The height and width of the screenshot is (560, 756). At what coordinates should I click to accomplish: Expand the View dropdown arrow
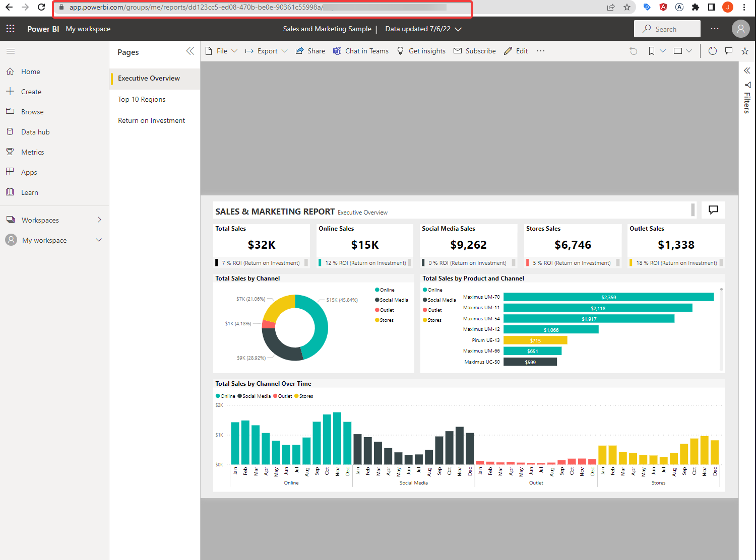(x=689, y=51)
